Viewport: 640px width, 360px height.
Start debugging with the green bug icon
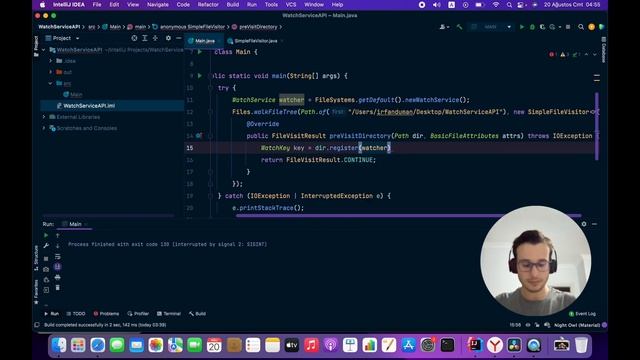[532, 27]
